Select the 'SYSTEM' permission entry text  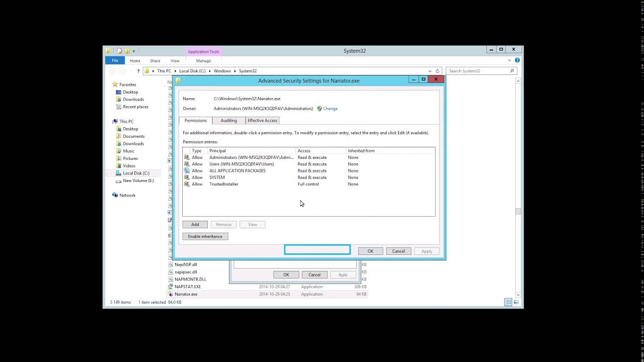point(217,177)
